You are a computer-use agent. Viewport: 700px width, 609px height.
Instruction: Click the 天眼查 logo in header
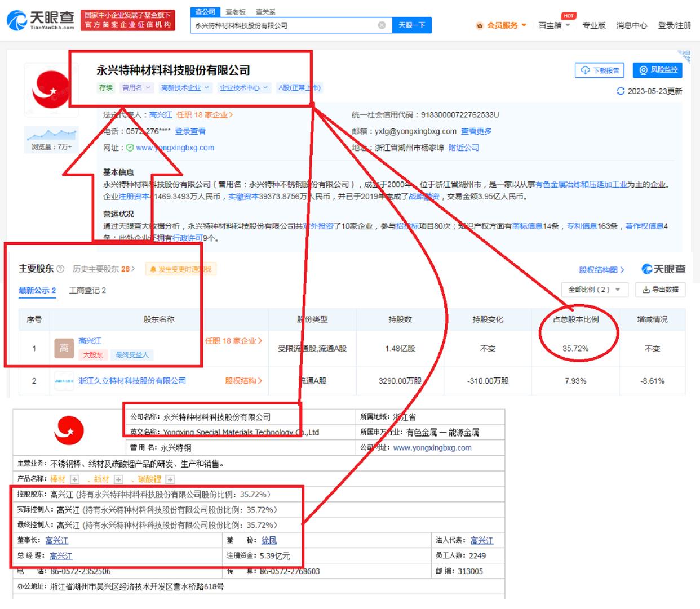click(41, 20)
